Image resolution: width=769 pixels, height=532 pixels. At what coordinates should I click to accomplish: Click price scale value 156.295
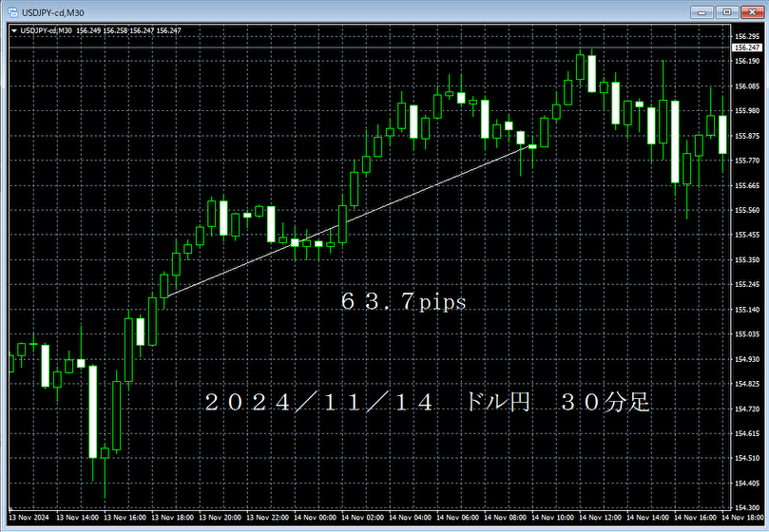point(747,36)
